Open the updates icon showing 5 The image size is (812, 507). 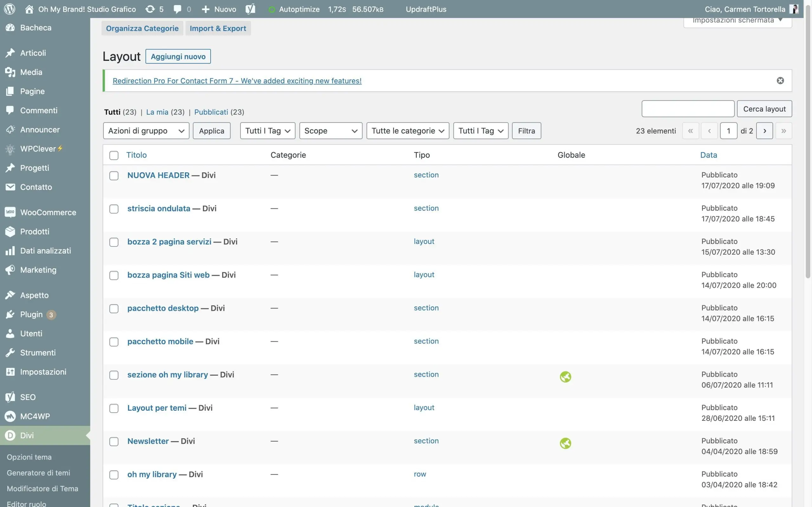click(154, 9)
